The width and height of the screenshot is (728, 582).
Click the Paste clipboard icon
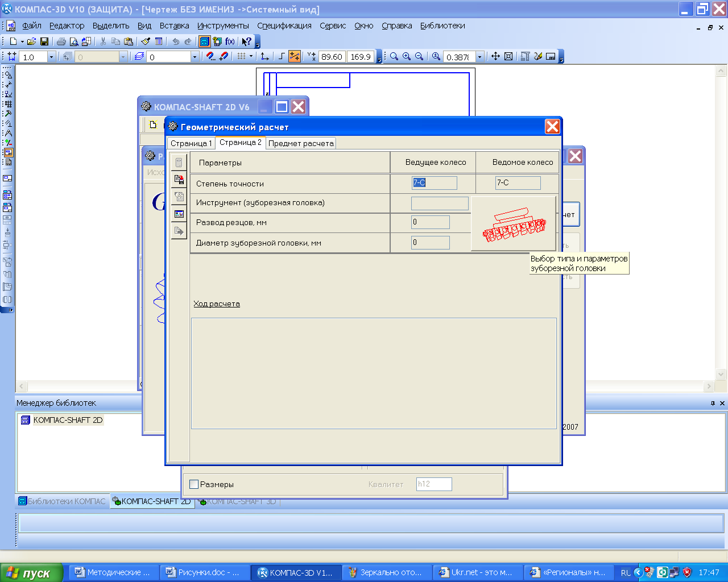[129, 41]
